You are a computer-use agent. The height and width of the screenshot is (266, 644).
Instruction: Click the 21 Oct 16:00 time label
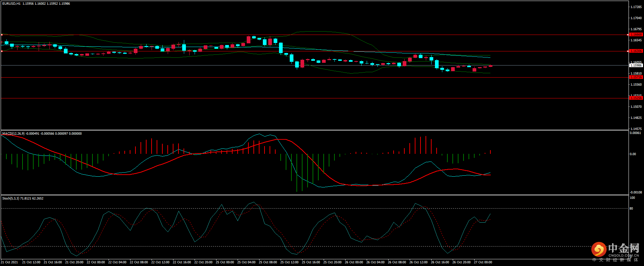[x=53, y=262]
